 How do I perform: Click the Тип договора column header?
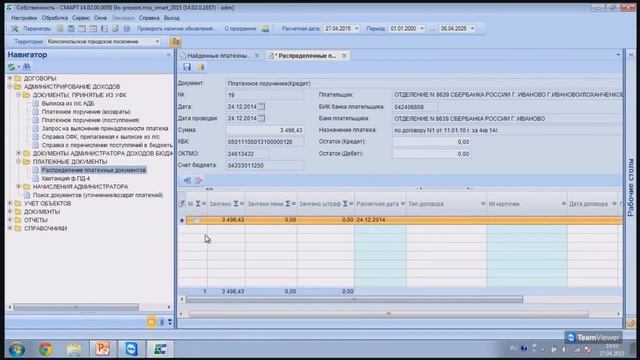[446, 204]
